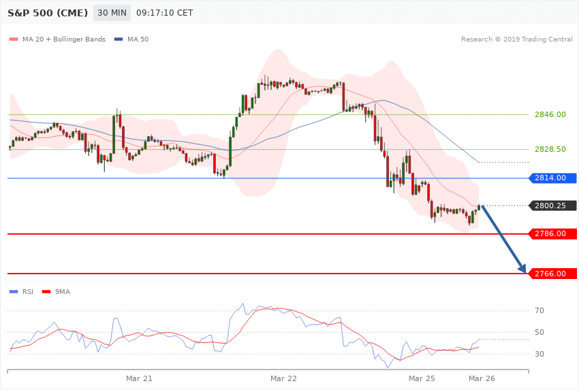
Task: Click the Mar 22 date axis label
Action: pyautogui.click(x=283, y=378)
